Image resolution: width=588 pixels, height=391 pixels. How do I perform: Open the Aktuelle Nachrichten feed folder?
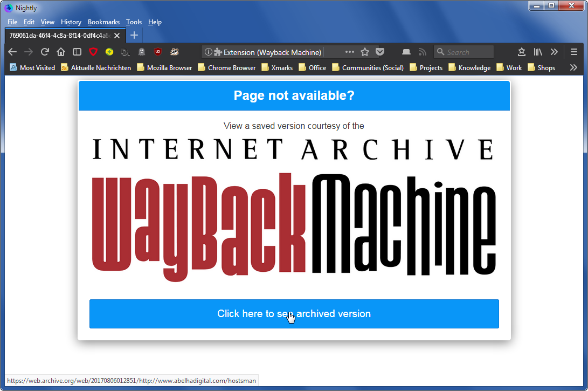96,67
